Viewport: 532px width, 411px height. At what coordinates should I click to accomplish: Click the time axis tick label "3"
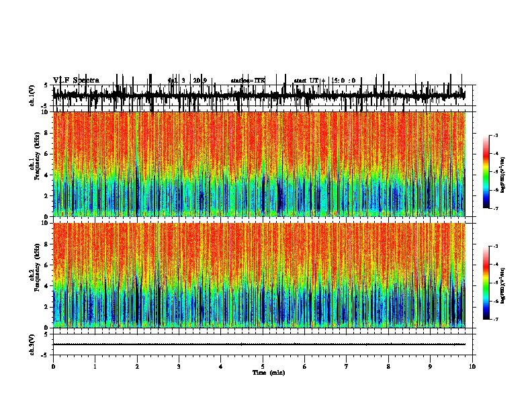point(179,367)
